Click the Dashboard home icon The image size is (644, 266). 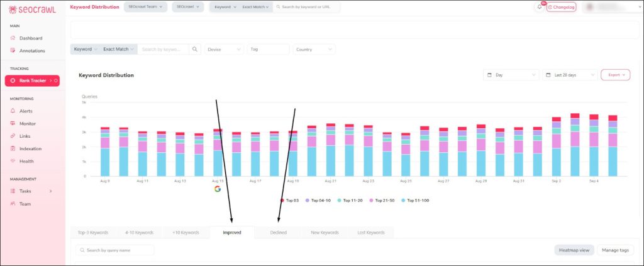tap(13, 38)
